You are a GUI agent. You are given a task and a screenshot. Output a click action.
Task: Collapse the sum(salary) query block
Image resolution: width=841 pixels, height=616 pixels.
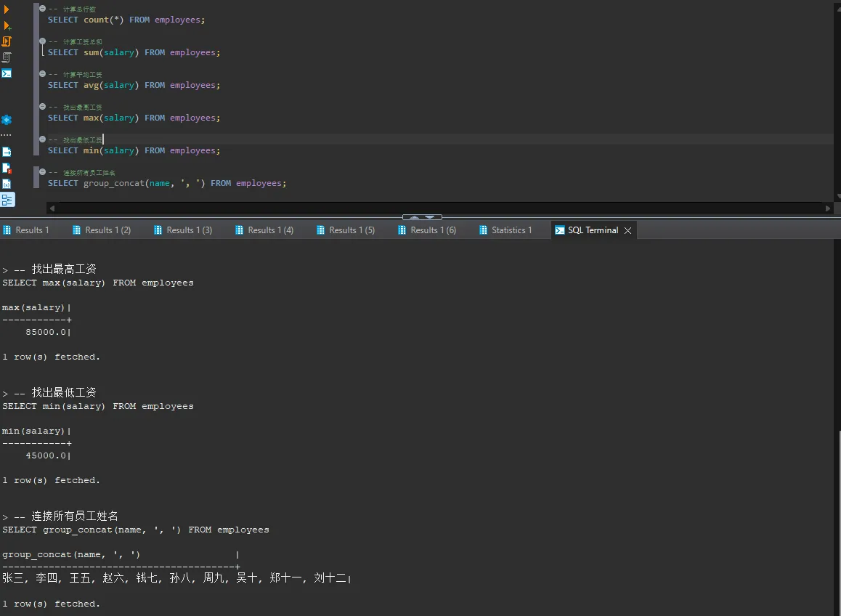click(x=42, y=41)
